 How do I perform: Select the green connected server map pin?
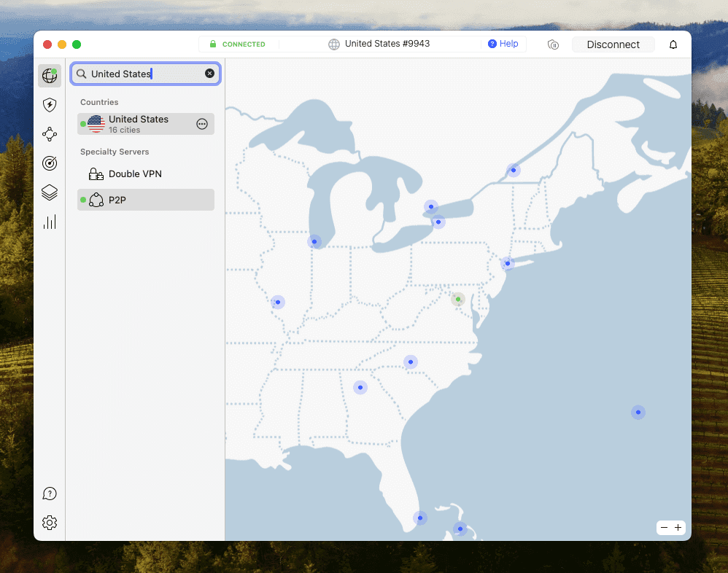click(x=458, y=300)
